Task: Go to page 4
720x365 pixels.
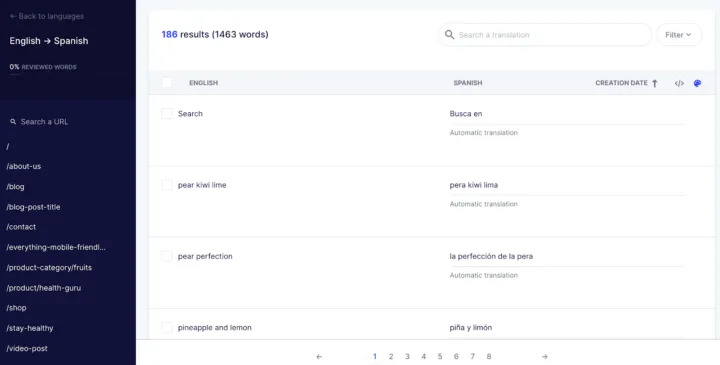Action: coord(423,356)
